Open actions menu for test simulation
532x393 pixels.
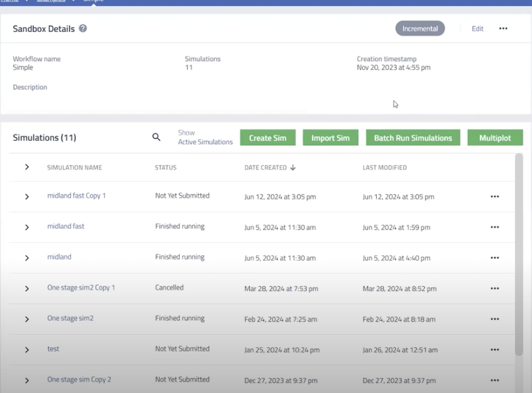pyautogui.click(x=494, y=349)
